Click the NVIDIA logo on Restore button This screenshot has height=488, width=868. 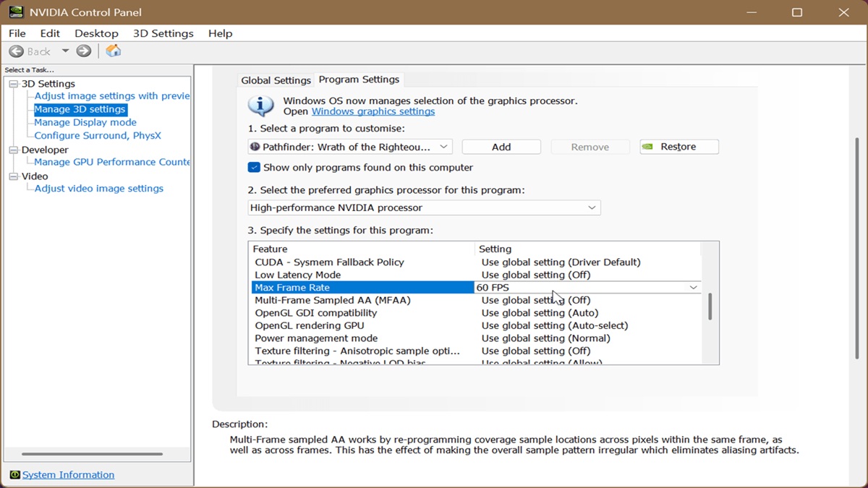[x=648, y=147]
